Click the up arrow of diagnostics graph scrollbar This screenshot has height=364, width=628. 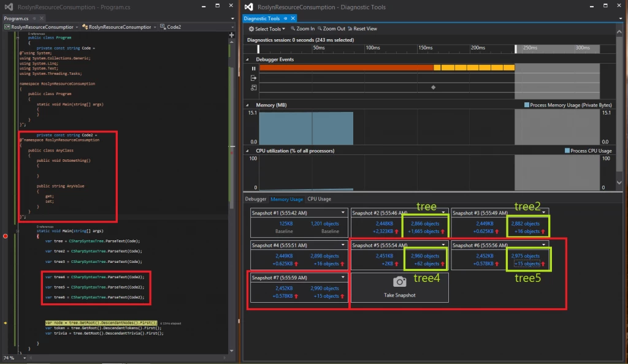619,32
